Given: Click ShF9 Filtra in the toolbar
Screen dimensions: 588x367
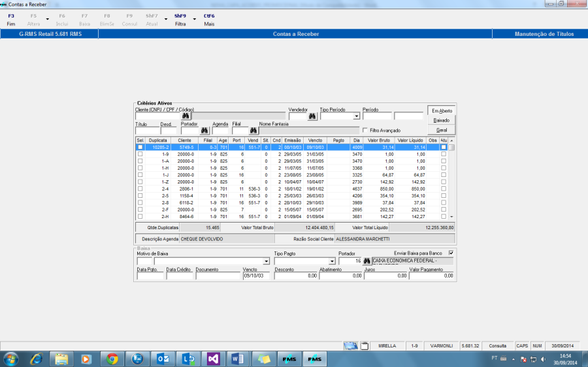Looking at the screenshot, I should 180,20.
